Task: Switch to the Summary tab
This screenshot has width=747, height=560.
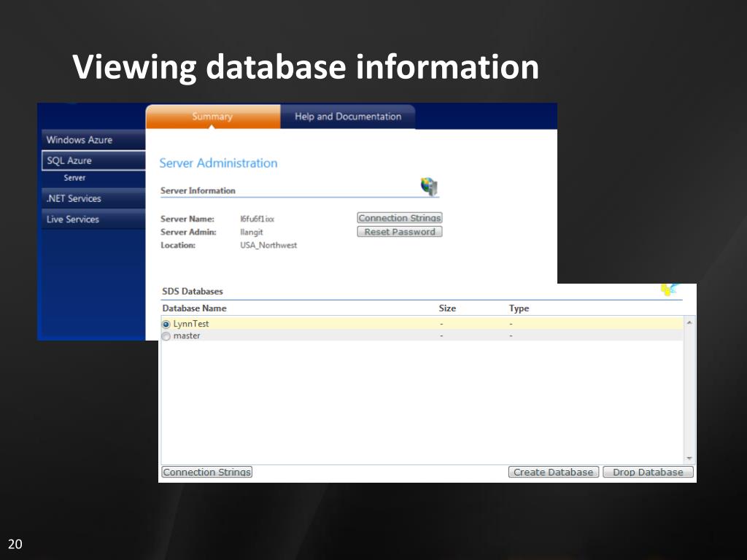Action: pyautogui.click(x=212, y=117)
